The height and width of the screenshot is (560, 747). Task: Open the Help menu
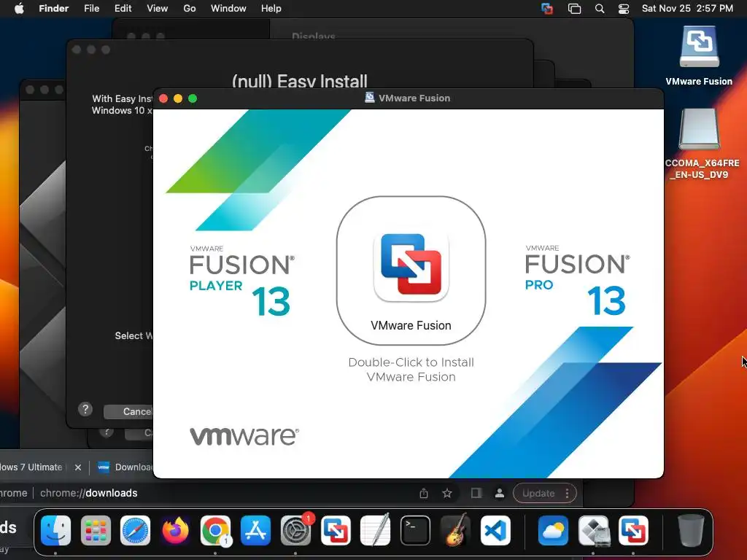click(x=271, y=9)
